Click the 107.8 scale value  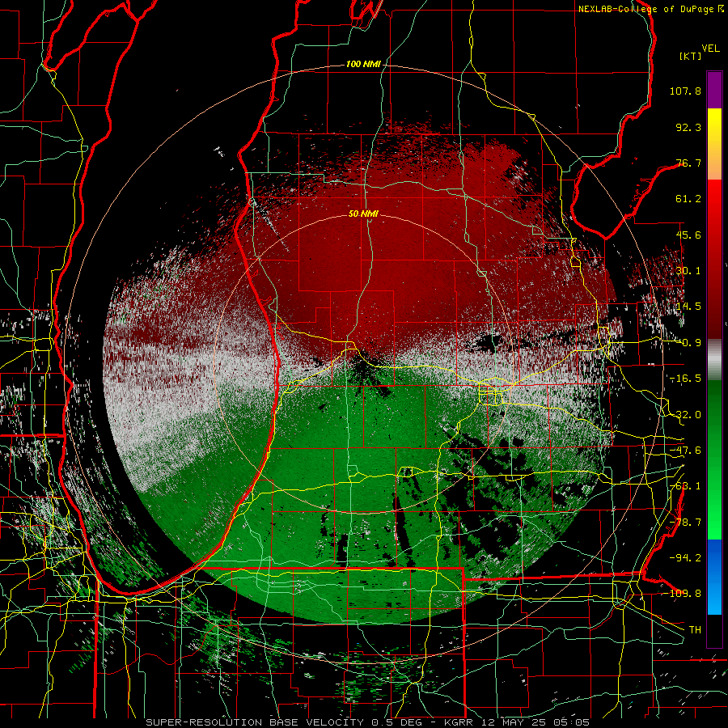(685, 91)
